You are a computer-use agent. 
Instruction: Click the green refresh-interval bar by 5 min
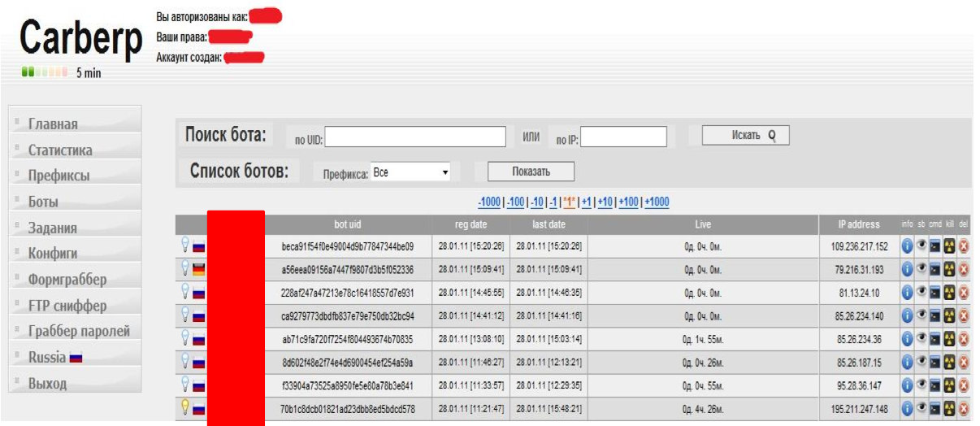point(45,73)
